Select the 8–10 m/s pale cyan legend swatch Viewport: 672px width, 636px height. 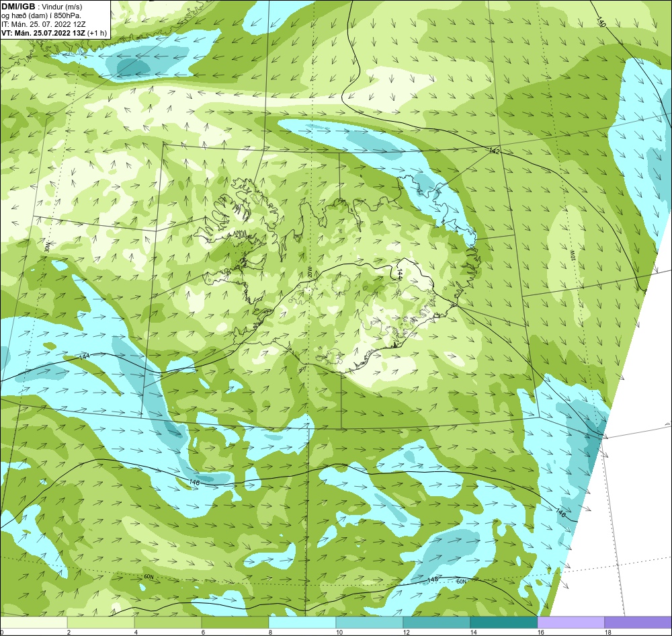pos(302,622)
